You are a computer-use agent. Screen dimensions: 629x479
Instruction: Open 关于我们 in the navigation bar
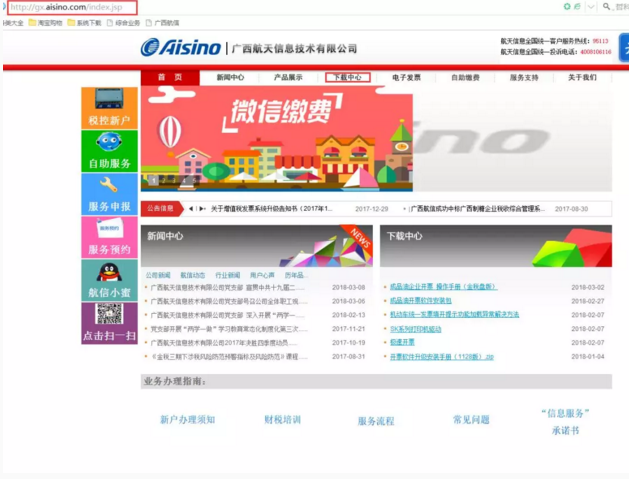point(582,77)
